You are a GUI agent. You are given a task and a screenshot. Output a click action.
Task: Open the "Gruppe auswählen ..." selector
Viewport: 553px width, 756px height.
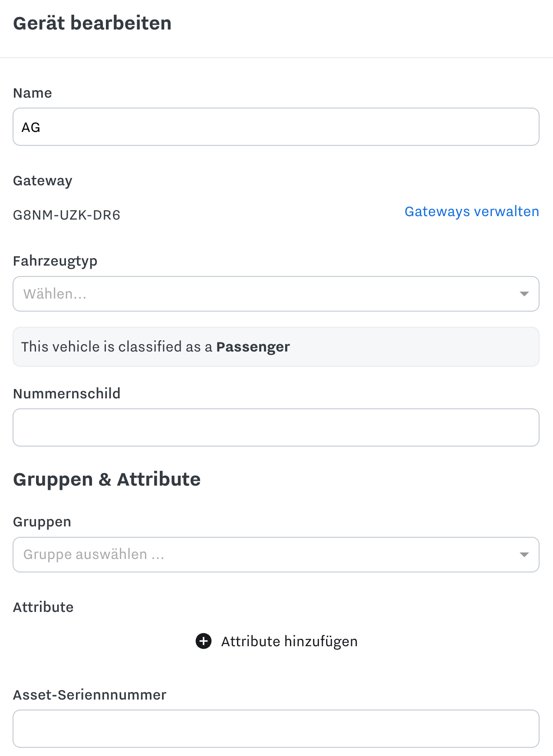[276, 555]
